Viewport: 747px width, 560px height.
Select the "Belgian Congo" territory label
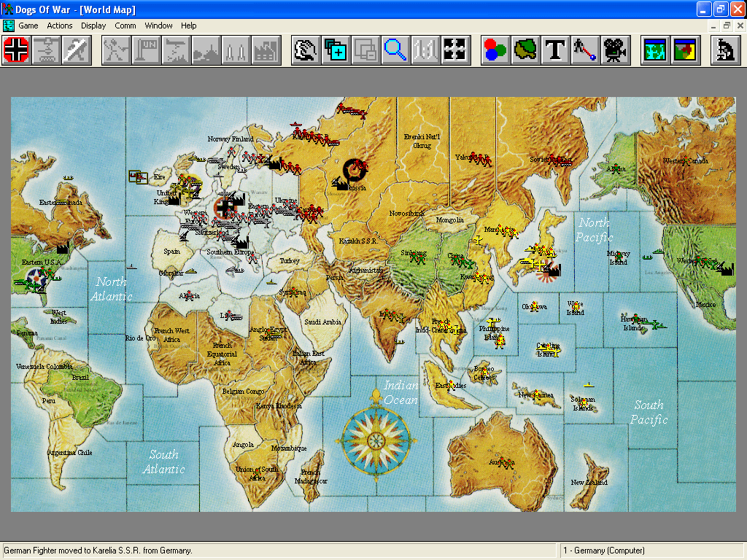click(244, 392)
